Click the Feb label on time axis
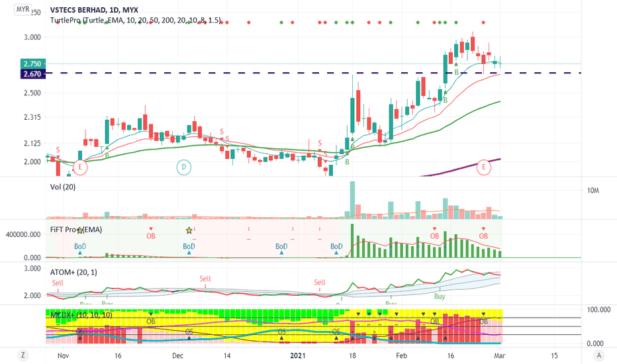Image resolution: width=617 pixels, height=364 pixels. (x=401, y=356)
